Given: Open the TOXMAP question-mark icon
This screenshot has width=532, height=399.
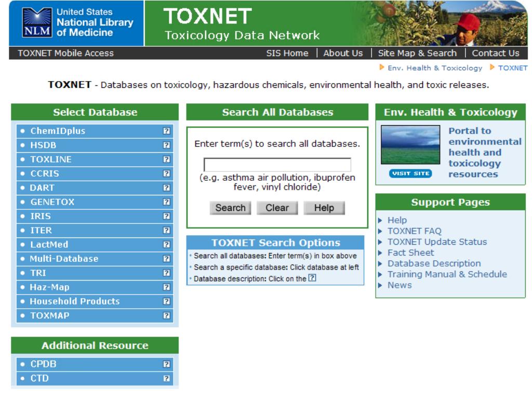Looking at the screenshot, I should coord(166,315).
